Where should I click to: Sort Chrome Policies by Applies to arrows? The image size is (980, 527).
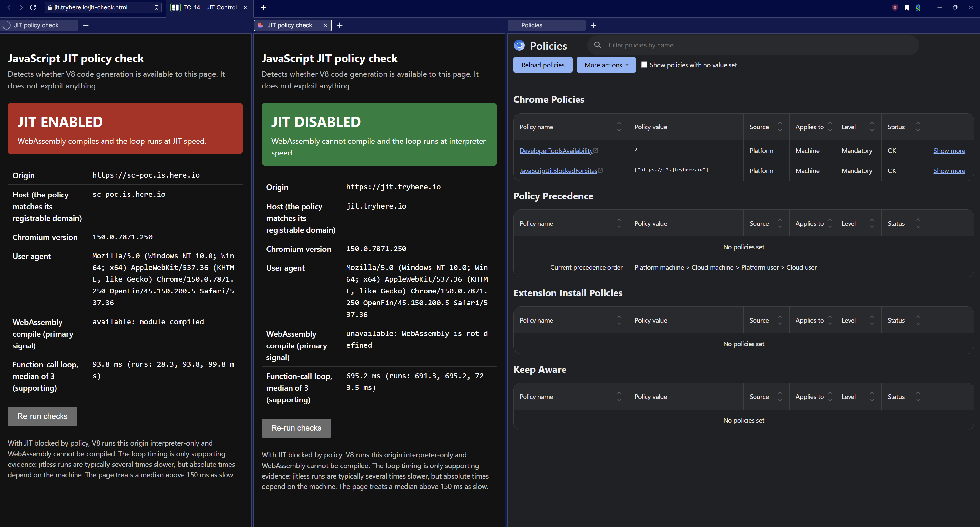(x=830, y=127)
